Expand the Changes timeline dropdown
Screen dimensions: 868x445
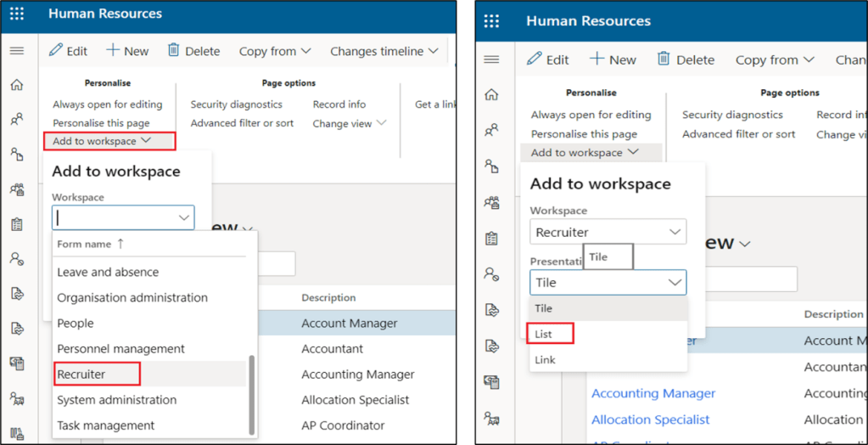click(x=384, y=51)
